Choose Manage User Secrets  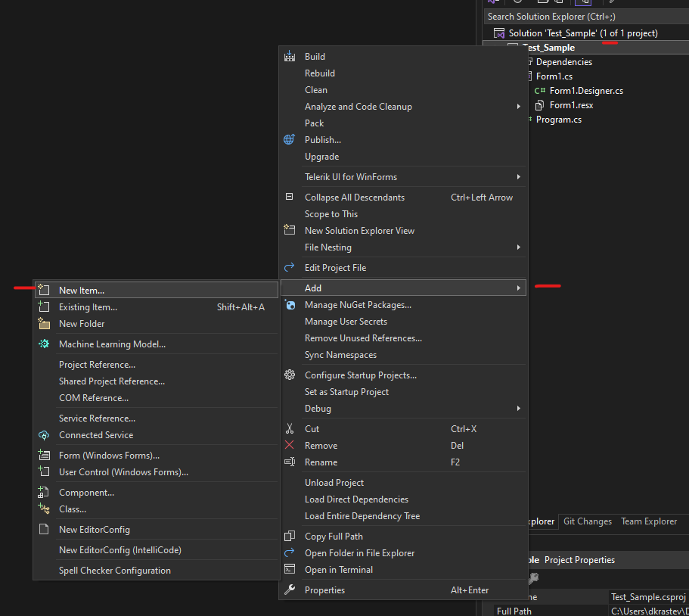pyautogui.click(x=346, y=321)
